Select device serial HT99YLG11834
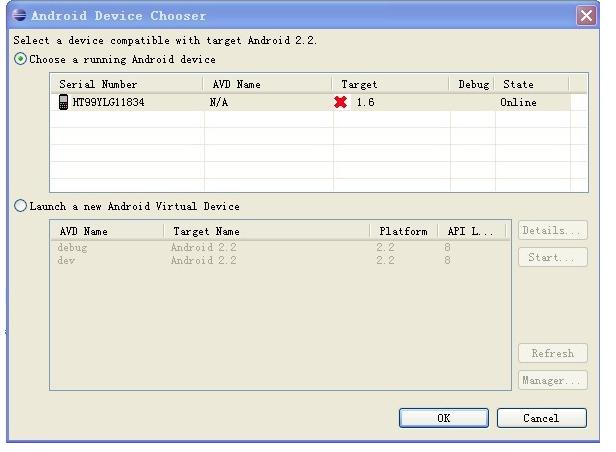616x452 pixels. coord(108,102)
